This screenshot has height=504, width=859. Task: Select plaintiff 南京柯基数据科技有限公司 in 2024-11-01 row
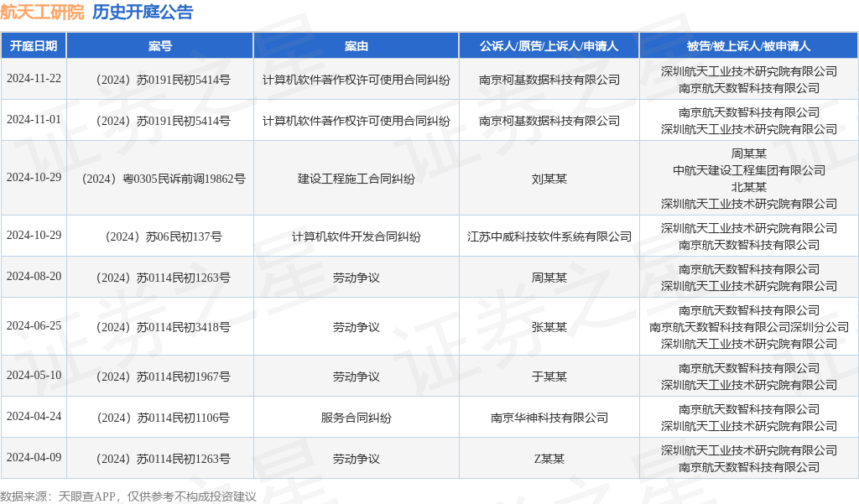[549, 121]
